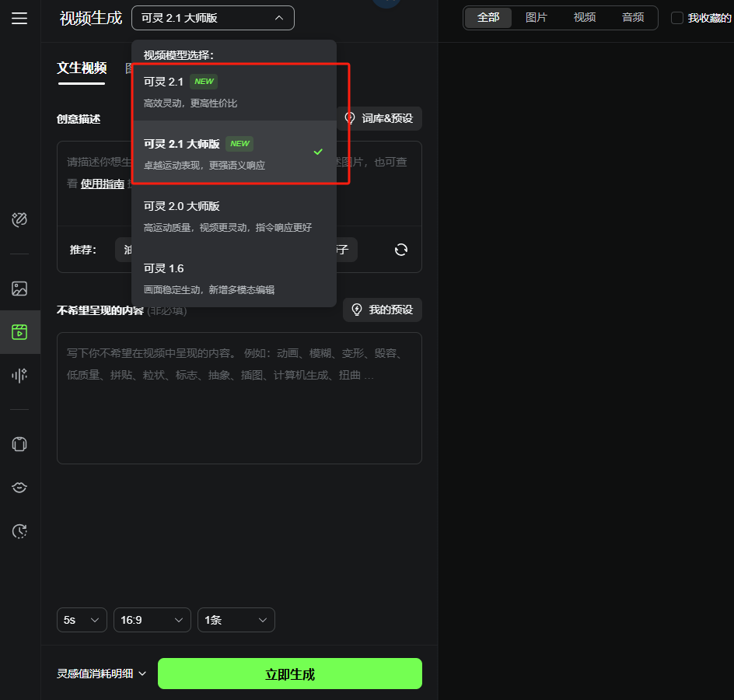Open the lip-sync tool in sidebar
The image size is (734, 700).
[x=19, y=488]
